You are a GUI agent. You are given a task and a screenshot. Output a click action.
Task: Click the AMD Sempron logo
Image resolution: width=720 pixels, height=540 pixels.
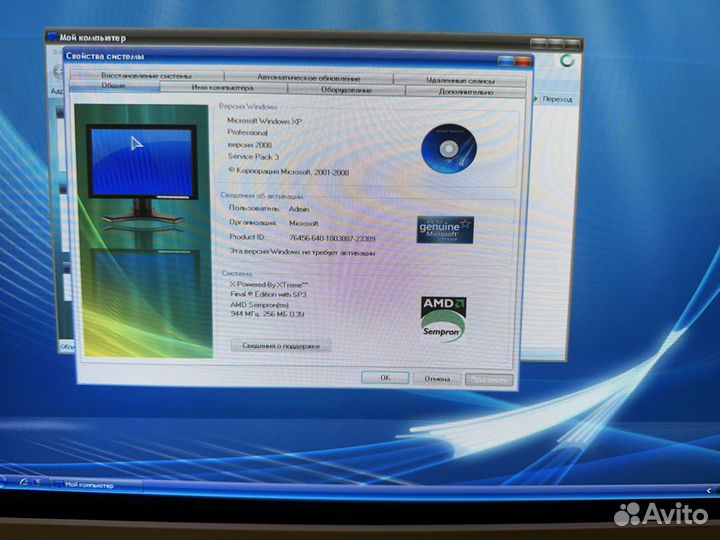coord(444,319)
